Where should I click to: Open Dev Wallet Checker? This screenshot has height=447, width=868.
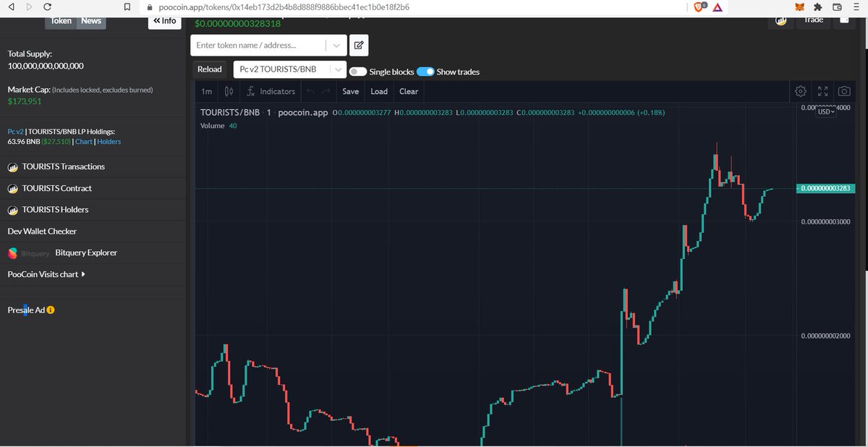42,231
